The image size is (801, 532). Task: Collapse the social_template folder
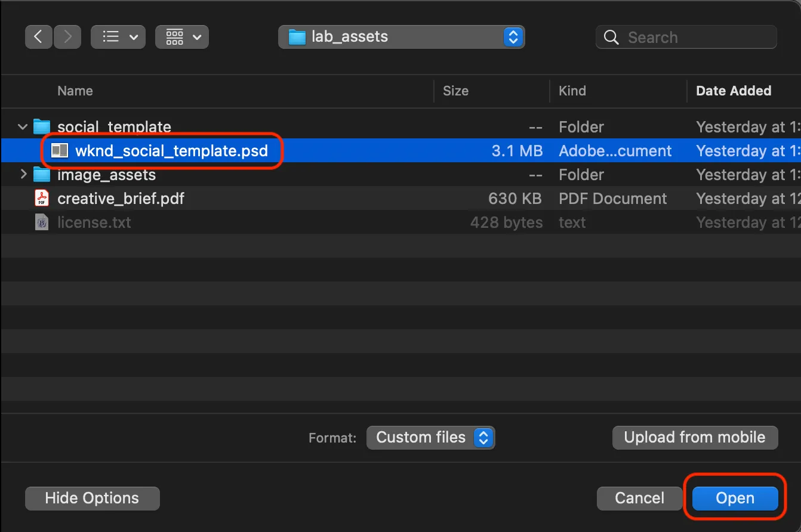coord(23,126)
